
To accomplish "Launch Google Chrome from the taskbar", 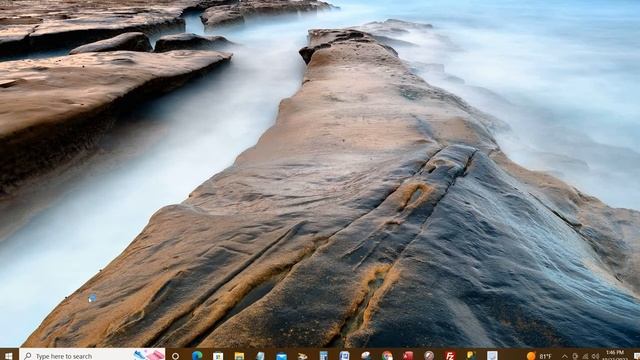I will [x=387, y=356].
